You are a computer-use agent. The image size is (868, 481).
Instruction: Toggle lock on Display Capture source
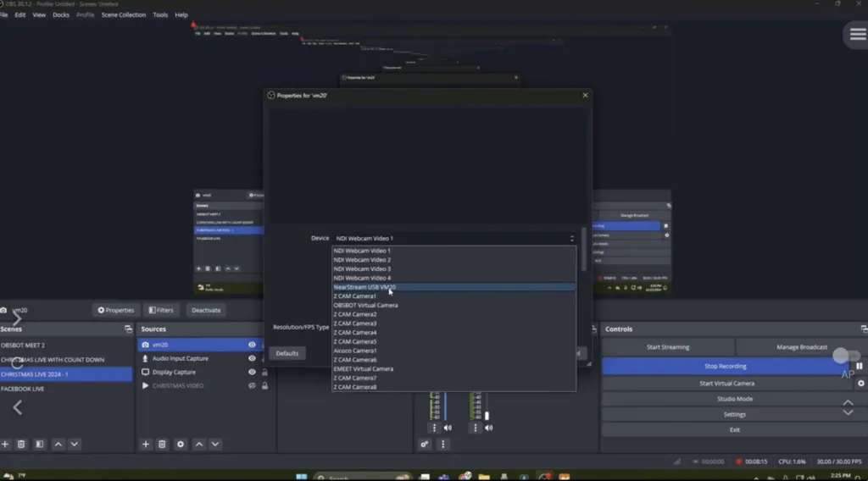264,372
